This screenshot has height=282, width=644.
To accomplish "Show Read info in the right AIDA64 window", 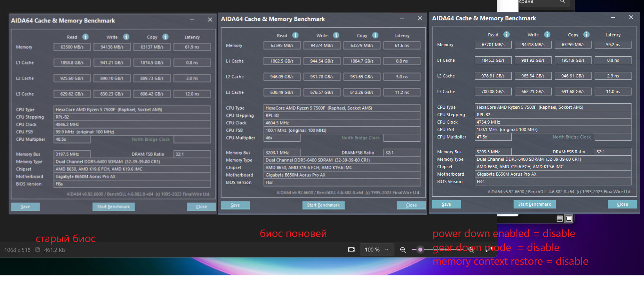I will 507,34.
